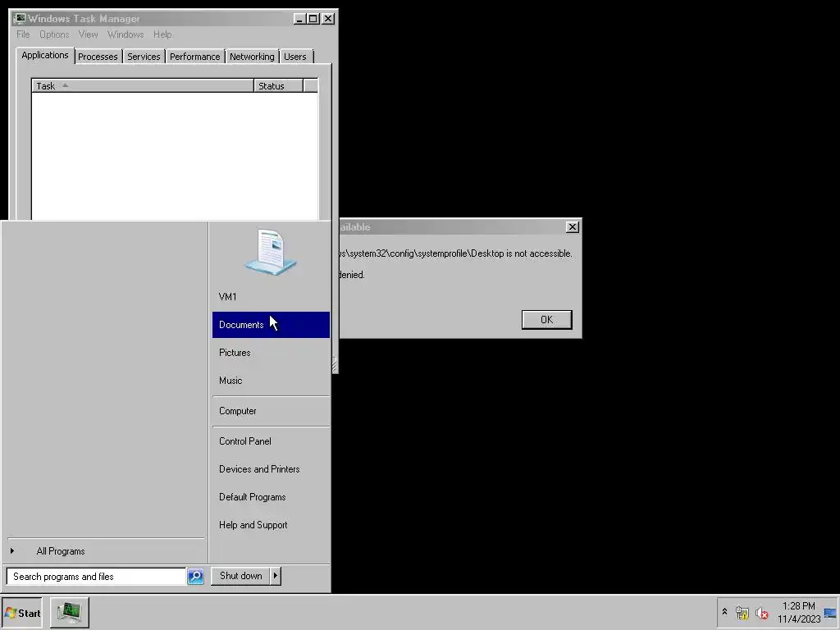Open Task Manager from its taskbar icon

[70, 612]
